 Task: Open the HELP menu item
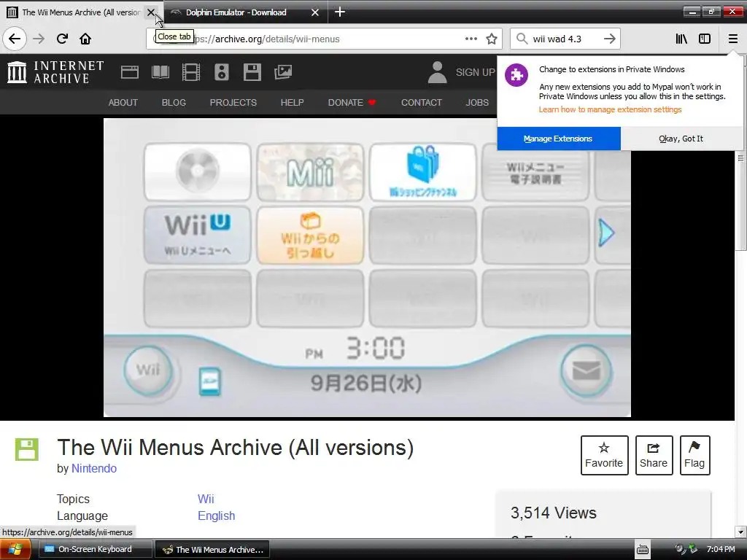pyautogui.click(x=292, y=102)
